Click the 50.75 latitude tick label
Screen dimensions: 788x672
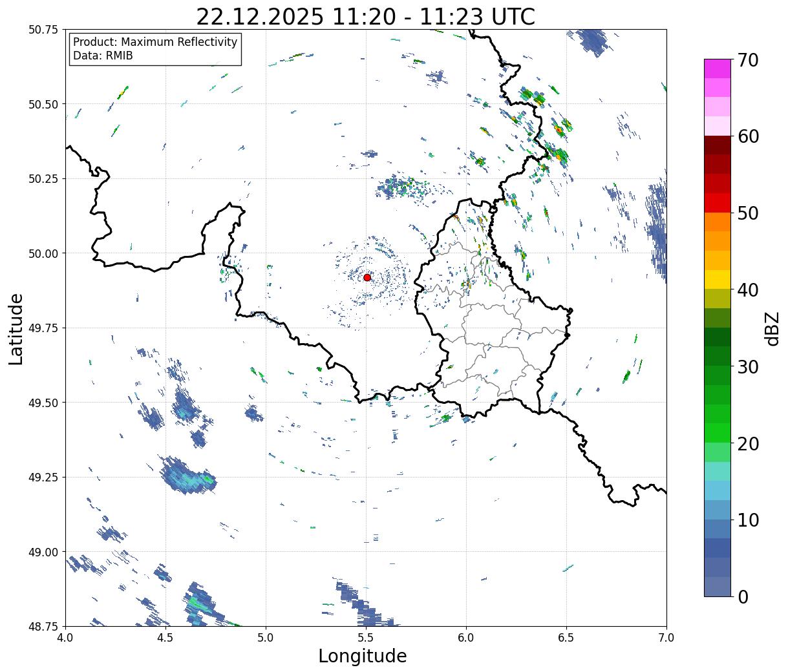tap(43, 30)
